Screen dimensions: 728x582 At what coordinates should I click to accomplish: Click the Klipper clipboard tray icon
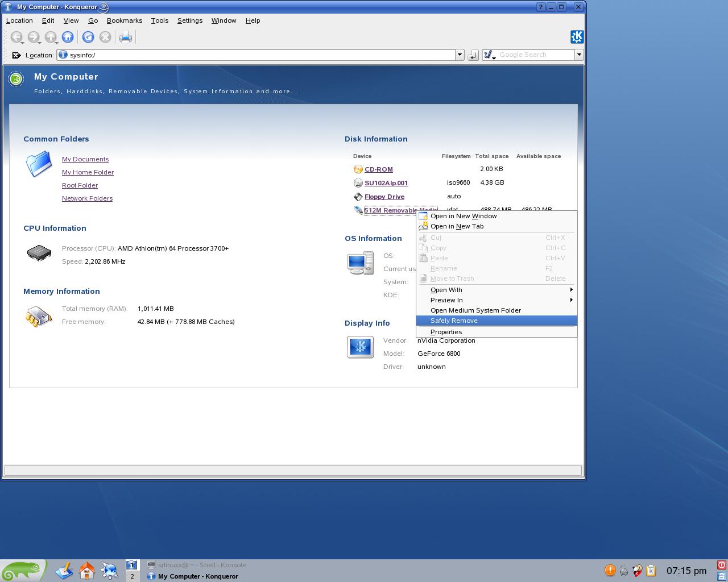(651, 570)
